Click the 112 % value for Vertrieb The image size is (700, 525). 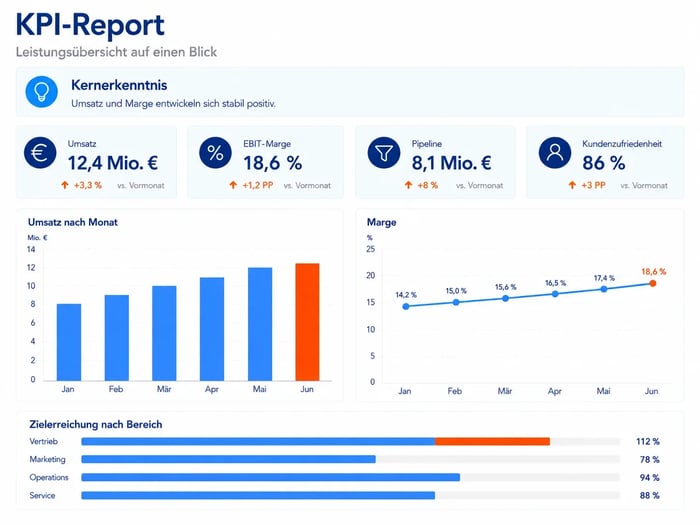tap(648, 442)
